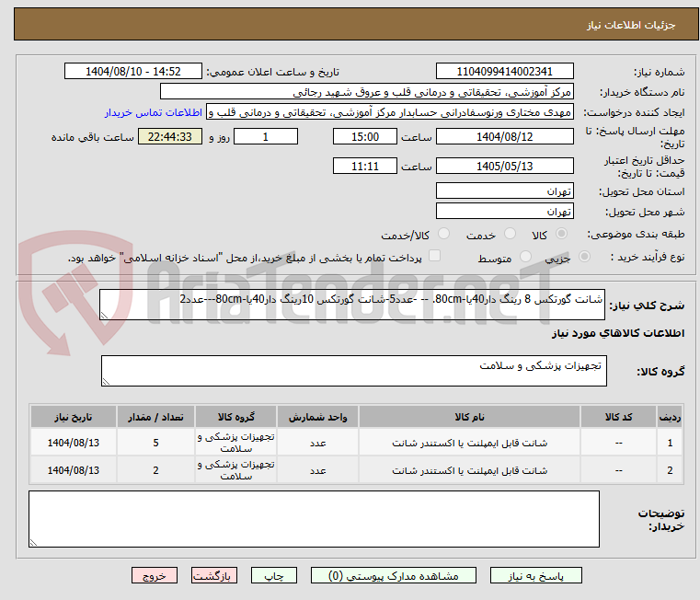700x600 pixels.
Task: Click the goods group cell in row 2
Action: click(235, 470)
